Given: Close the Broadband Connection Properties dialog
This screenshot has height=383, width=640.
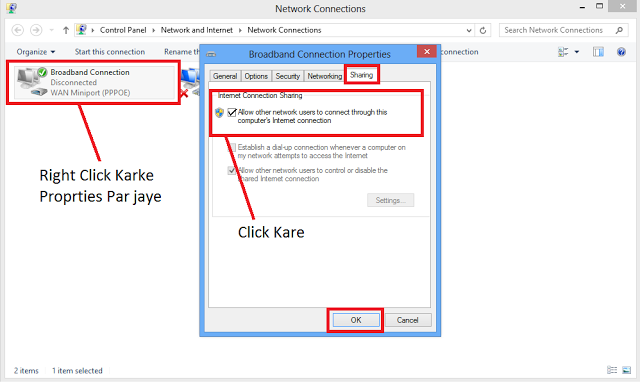Looking at the screenshot, I should click(427, 51).
